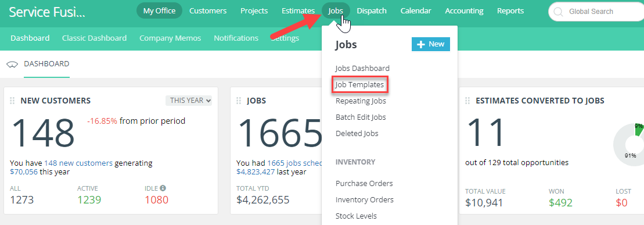Click the plus New button in Jobs menu
This screenshot has width=644, height=225.
[430, 44]
